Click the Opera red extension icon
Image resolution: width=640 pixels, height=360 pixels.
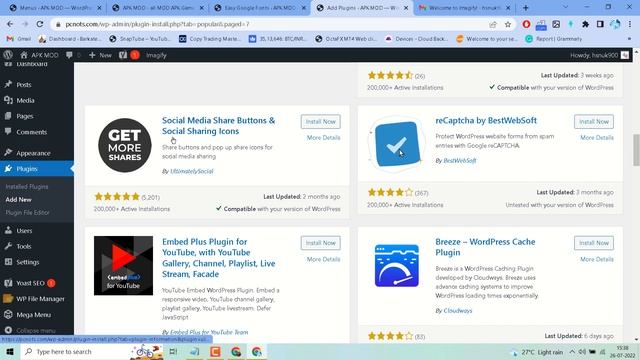click(x=526, y=24)
